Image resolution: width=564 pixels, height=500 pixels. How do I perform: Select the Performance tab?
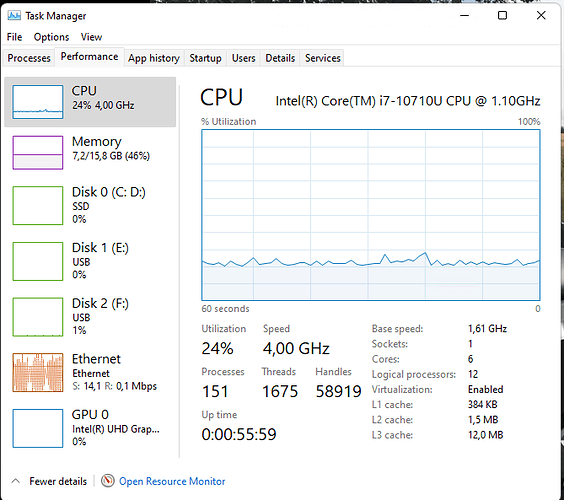coord(90,57)
